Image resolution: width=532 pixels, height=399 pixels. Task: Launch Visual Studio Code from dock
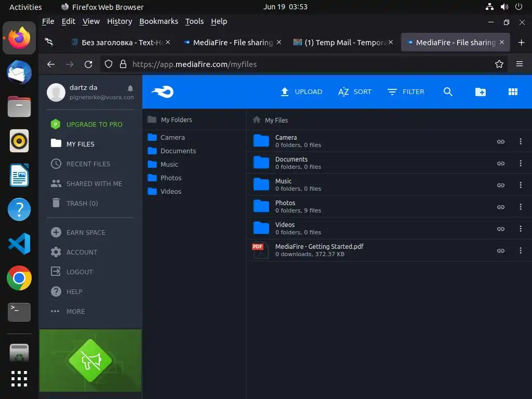pos(19,244)
